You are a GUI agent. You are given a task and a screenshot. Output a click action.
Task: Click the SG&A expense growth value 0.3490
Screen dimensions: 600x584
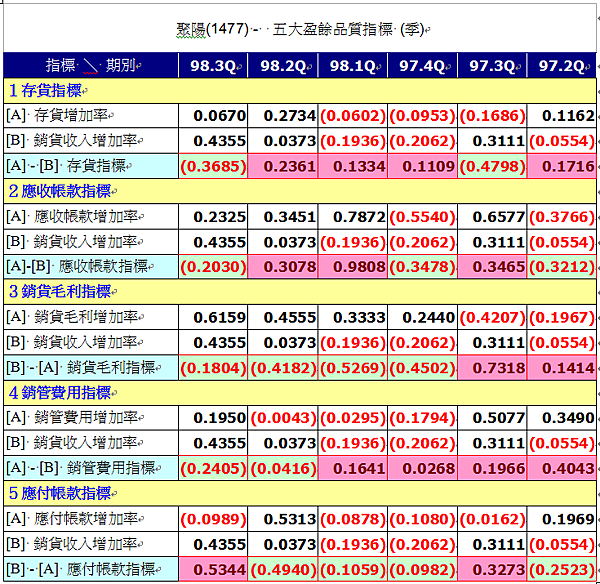[x=568, y=418]
